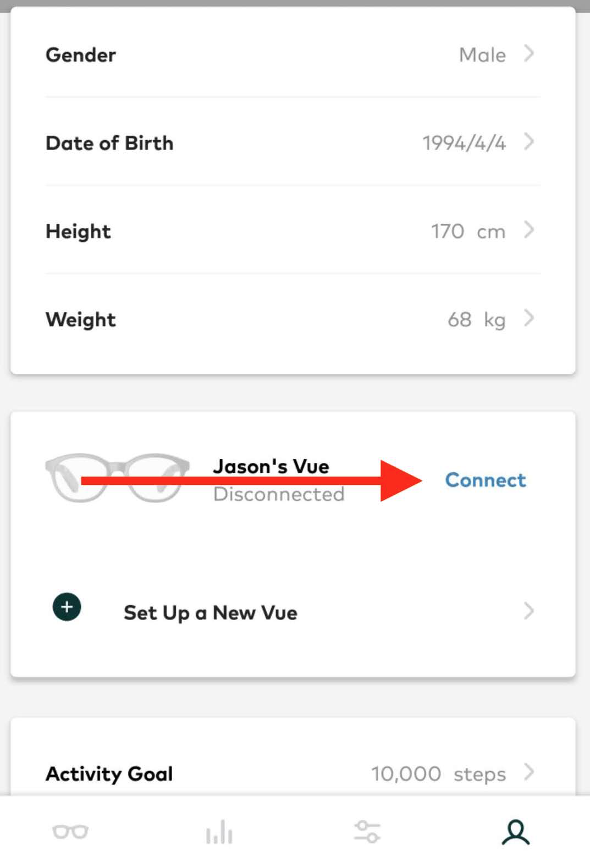Tap the Jason's Vue glasses image

pos(117,478)
